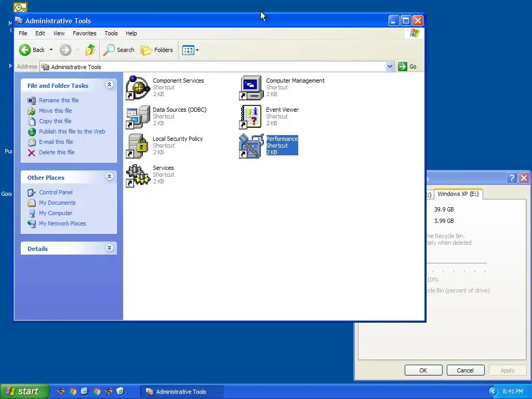The height and width of the screenshot is (399, 532).
Task: Click Cancel in the properties dialog
Action: coord(465,370)
